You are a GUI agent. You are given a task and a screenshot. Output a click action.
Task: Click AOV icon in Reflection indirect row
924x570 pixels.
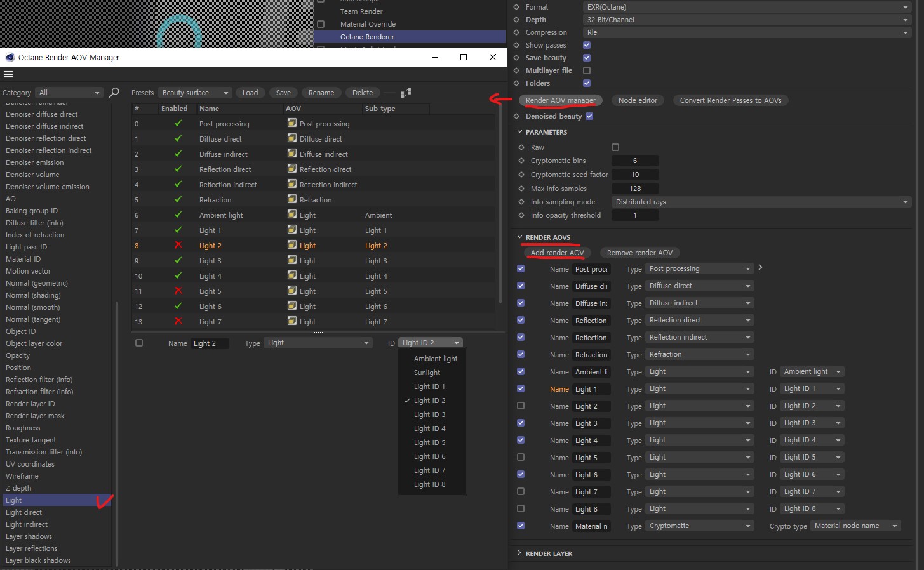pyautogui.click(x=292, y=184)
